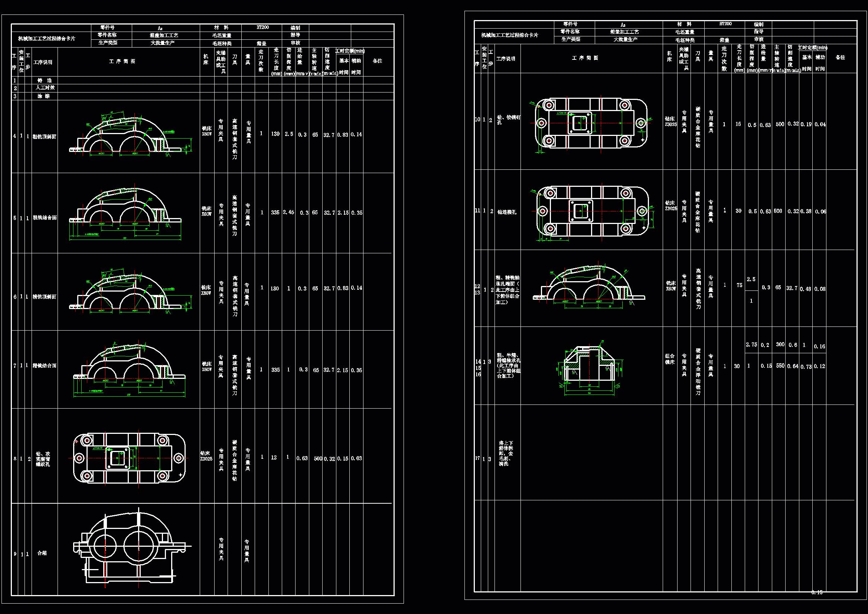Viewport: 868px width, 614px height.
Task: Click the process 11 drilling sketch on right sheet
Action: [593, 211]
